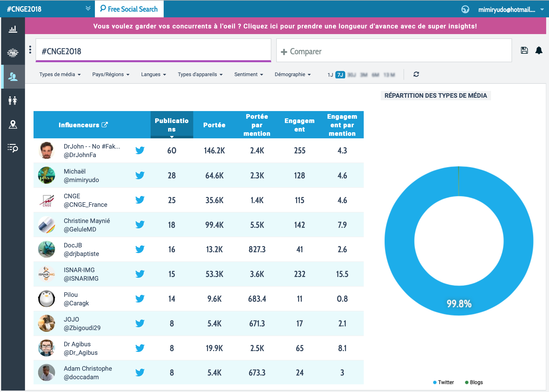Click Pilou penguin avatar thumbnail
The image size is (549, 392).
coord(47,299)
